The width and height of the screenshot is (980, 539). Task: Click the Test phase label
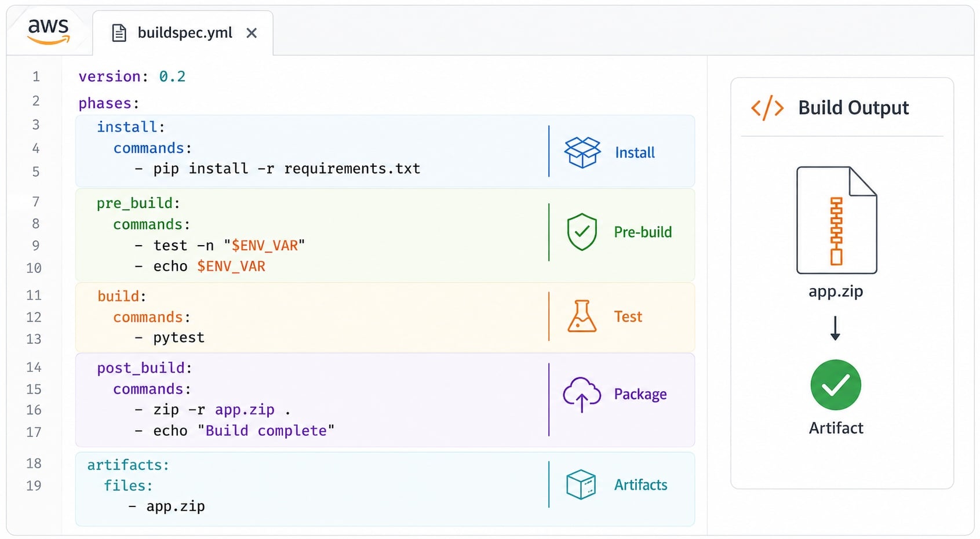click(628, 316)
